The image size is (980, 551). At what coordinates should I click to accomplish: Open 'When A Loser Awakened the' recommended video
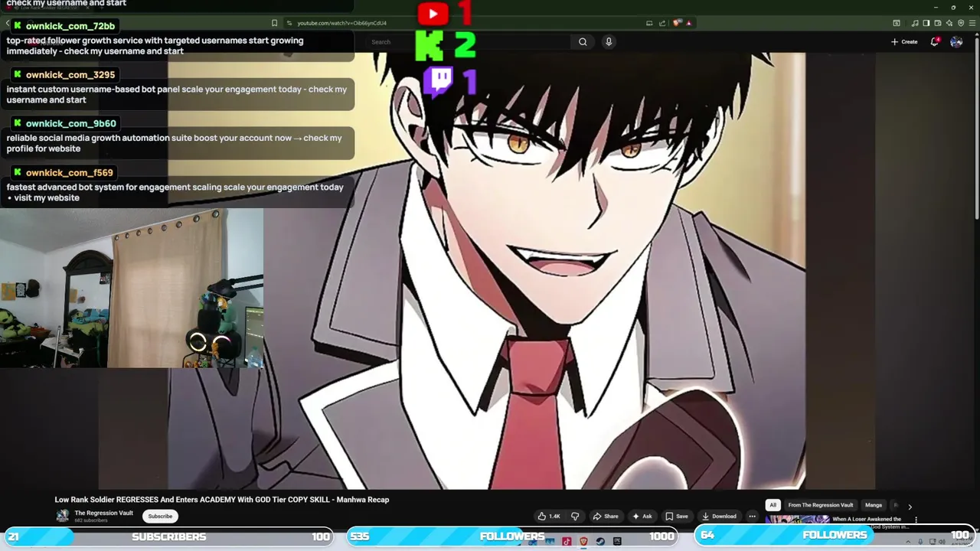(867, 519)
